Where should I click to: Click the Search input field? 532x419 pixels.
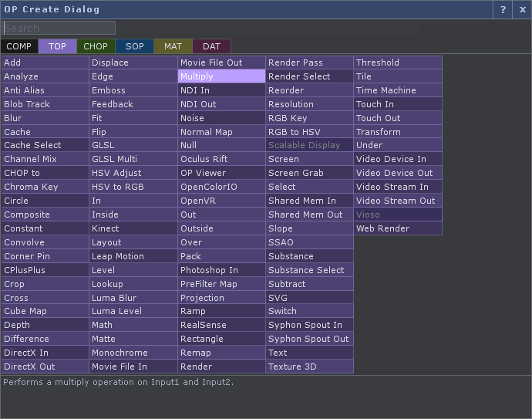tap(59, 28)
